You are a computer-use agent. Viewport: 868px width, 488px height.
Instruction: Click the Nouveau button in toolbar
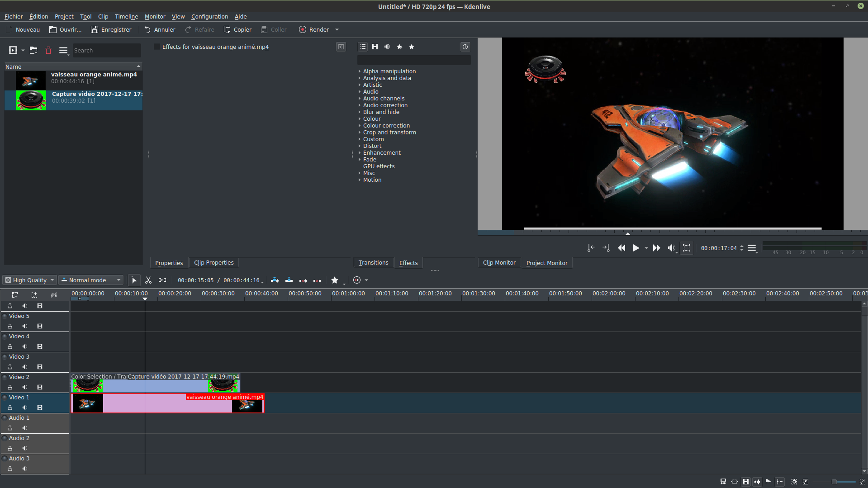(x=23, y=30)
